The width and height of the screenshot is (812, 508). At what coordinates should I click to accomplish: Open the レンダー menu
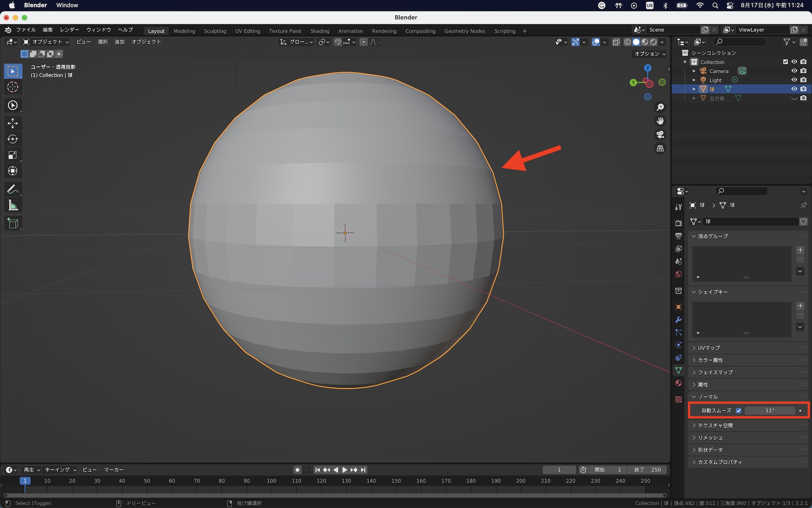[69, 30]
